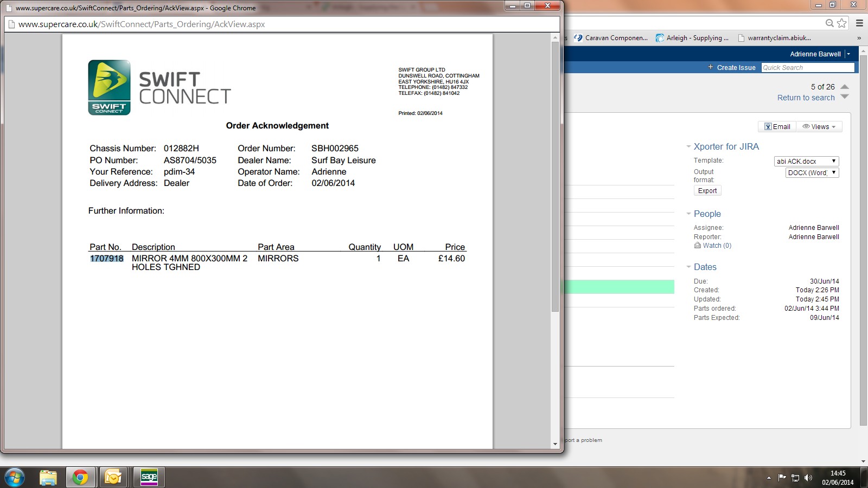The height and width of the screenshot is (488, 868).
Task: Click MIRRORS part area cell
Action: pos(278,259)
